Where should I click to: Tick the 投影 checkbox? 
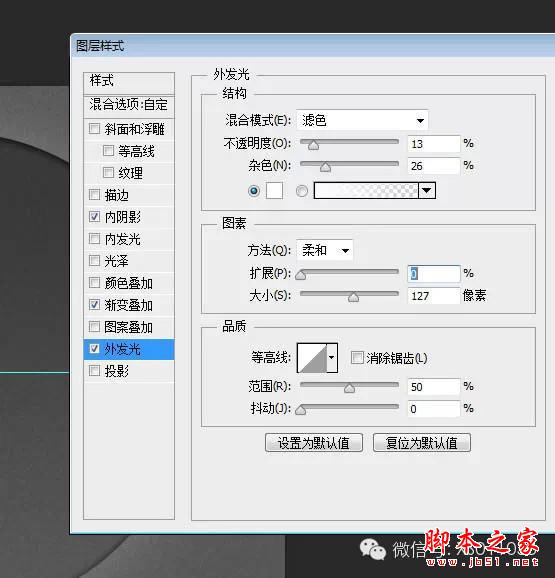[x=94, y=370]
